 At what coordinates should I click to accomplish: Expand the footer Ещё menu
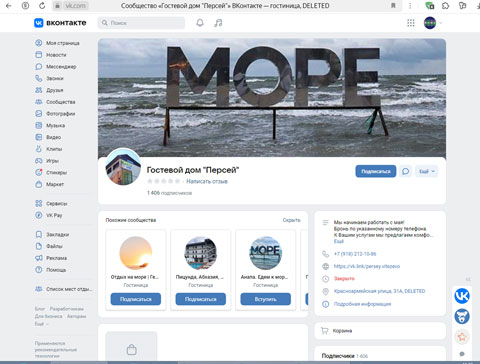coord(41,324)
